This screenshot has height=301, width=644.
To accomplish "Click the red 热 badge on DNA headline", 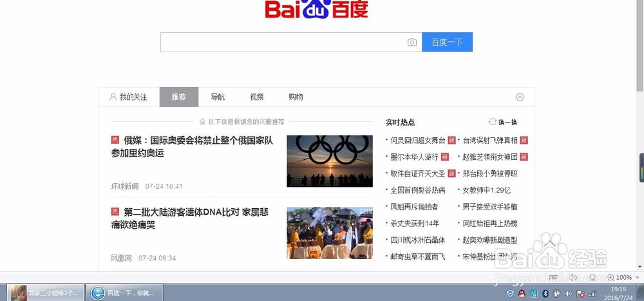I will pyautogui.click(x=115, y=211).
